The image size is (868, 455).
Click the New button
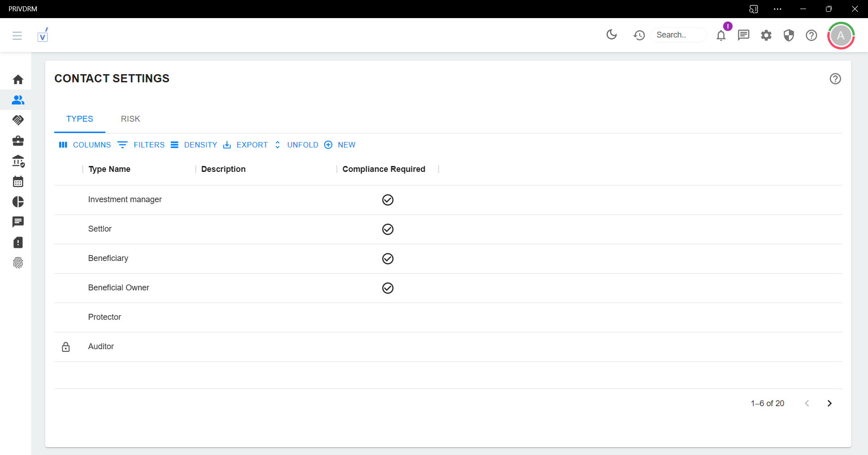[x=340, y=145]
